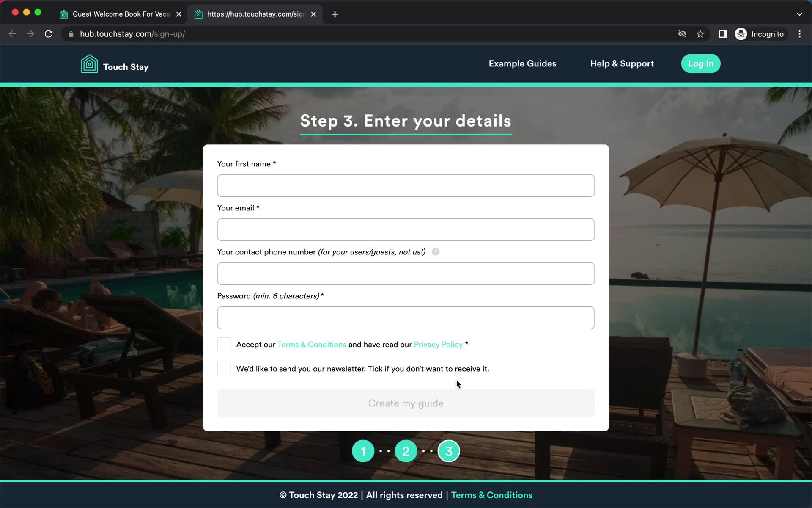Open the phone number help tooltip
This screenshot has height=508, width=812.
[435, 252]
